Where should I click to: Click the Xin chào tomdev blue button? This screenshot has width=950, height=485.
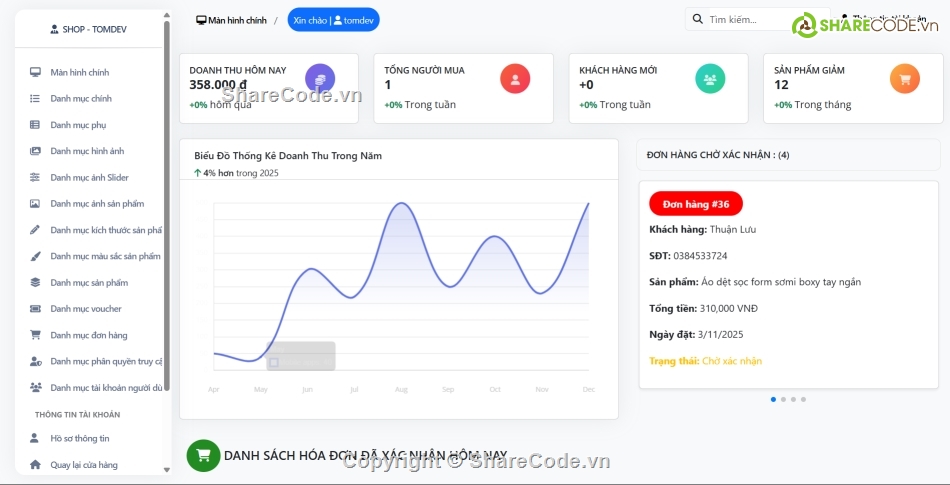point(333,20)
